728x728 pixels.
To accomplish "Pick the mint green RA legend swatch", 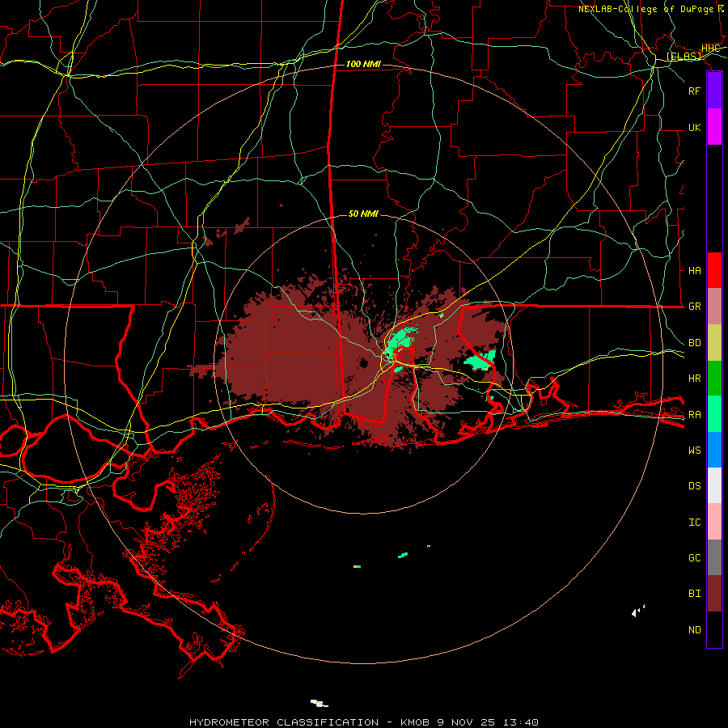I will tap(714, 414).
